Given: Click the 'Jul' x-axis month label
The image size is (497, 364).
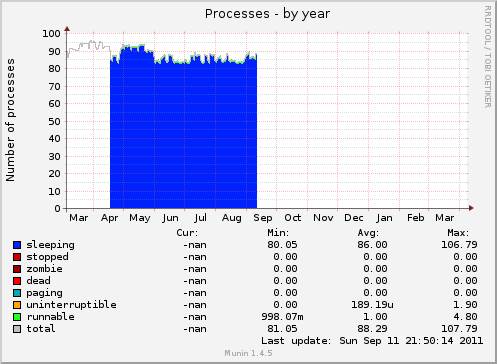Looking at the screenshot, I should tap(201, 218).
